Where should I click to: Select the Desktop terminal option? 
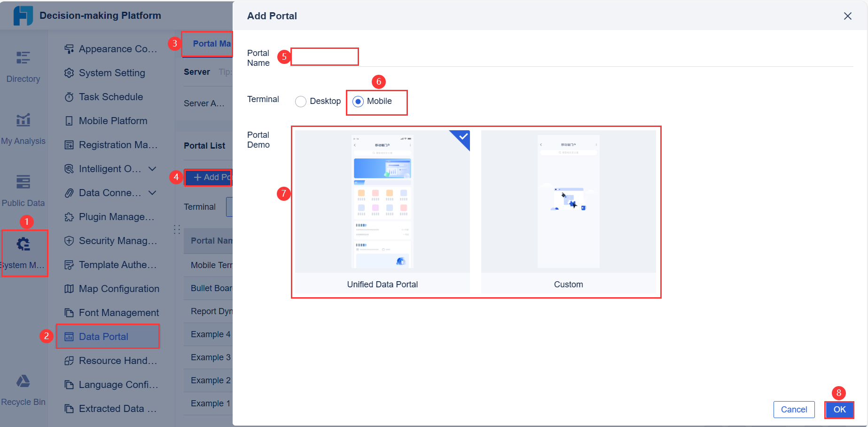301,101
